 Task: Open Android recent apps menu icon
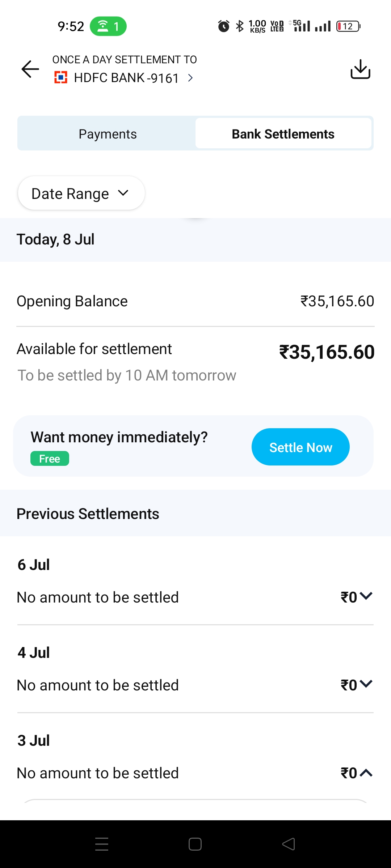[x=102, y=844]
